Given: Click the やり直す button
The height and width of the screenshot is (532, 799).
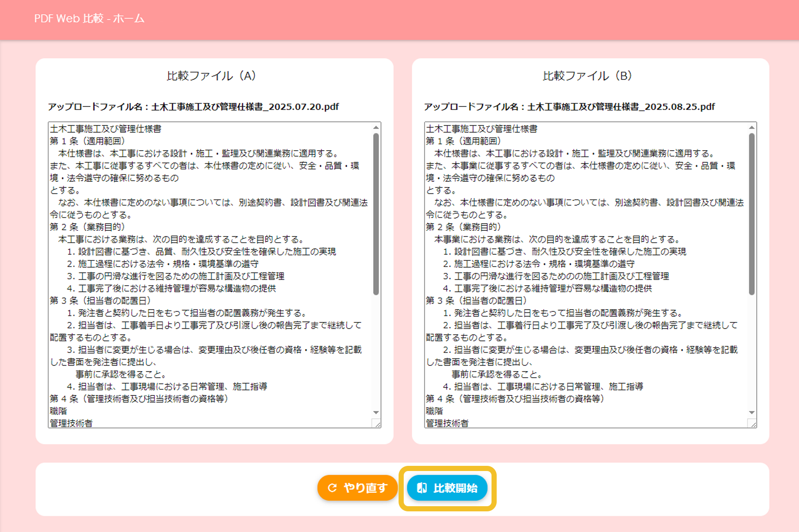Looking at the screenshot, I should (x=357, y=488).
